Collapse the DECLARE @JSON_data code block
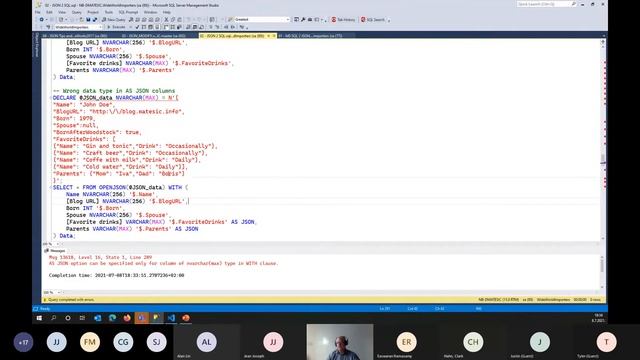 [x=51, y=98]
